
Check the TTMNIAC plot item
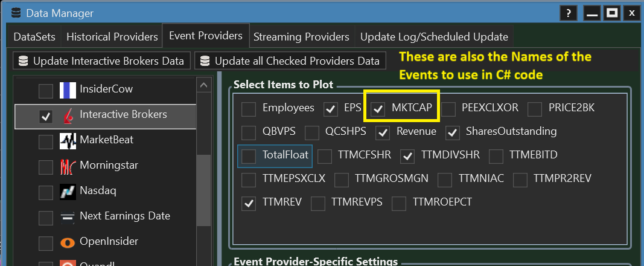[x=445, y=180]
